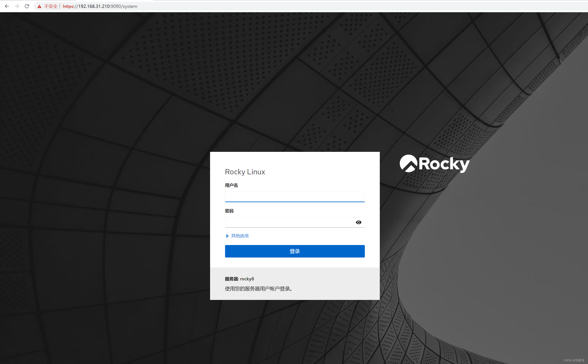Click the 服务器: rocky8 server text
Screen dimensions: 588x364
[x=239, y=279]
